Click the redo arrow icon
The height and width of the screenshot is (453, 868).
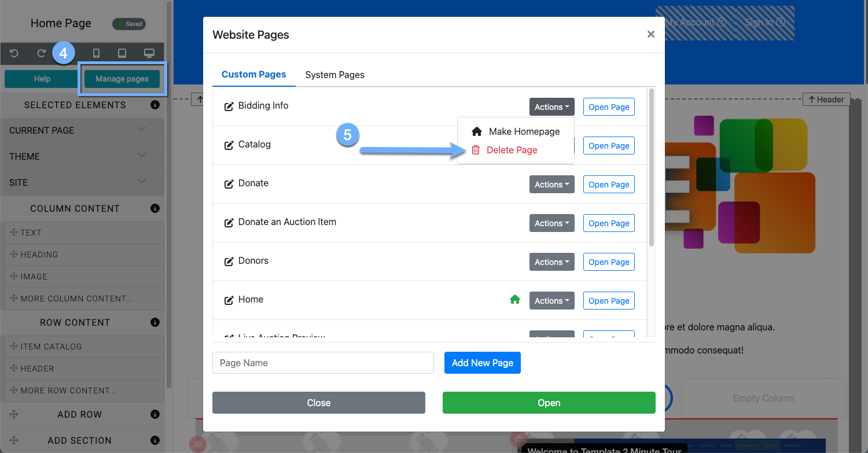(x=41, y=54)
